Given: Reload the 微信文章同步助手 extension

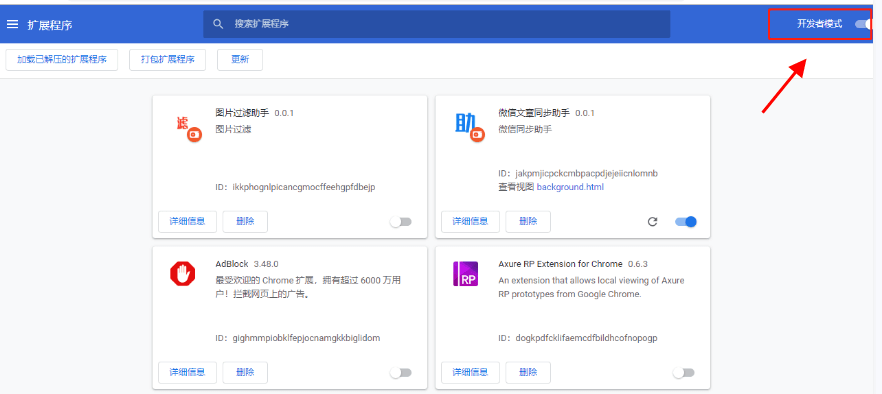Looking at the screenshot, I should coord(652,222).
